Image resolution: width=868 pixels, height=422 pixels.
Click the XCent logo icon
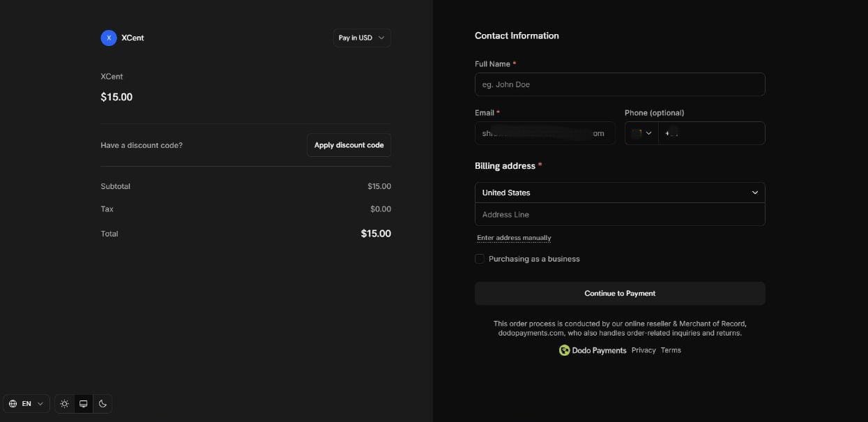(x=108, y=38)
